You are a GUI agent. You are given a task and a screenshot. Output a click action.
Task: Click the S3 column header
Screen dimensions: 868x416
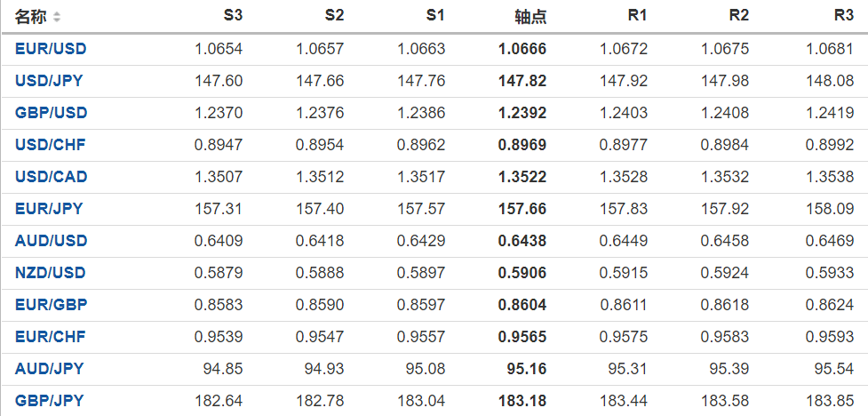pyautogui.click(x=233, y=16)
